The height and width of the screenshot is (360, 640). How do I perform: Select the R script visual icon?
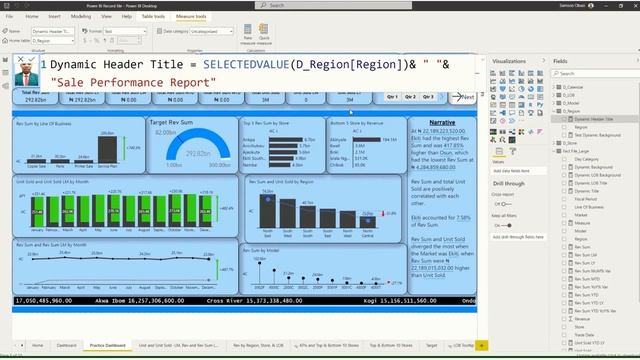pos(531,105)
